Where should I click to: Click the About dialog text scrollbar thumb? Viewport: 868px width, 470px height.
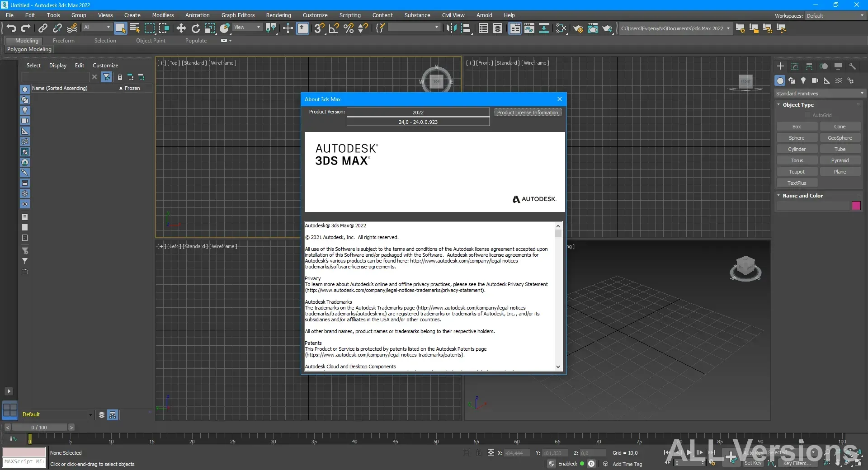[x=558, y=233]
